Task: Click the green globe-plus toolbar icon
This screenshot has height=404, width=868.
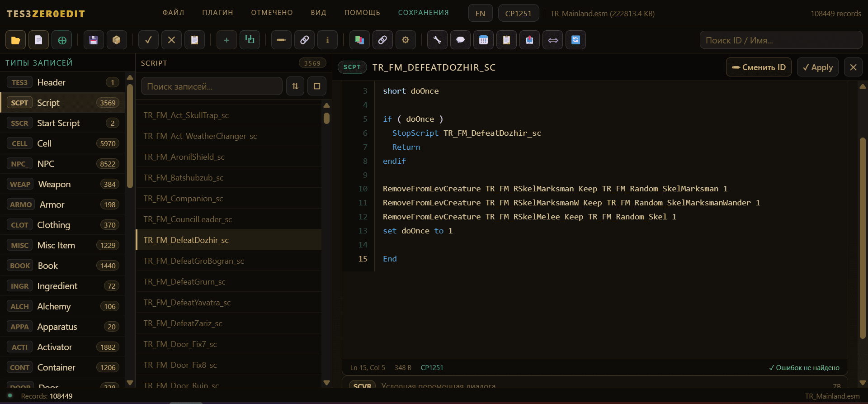Action: coord(62,40)
